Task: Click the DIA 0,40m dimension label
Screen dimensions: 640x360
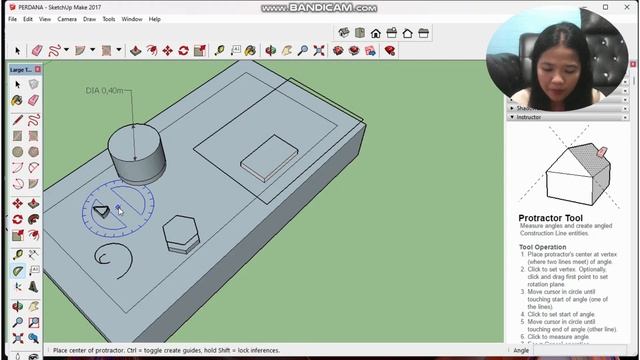Action: pyautogui.click(x=104, y=91)
